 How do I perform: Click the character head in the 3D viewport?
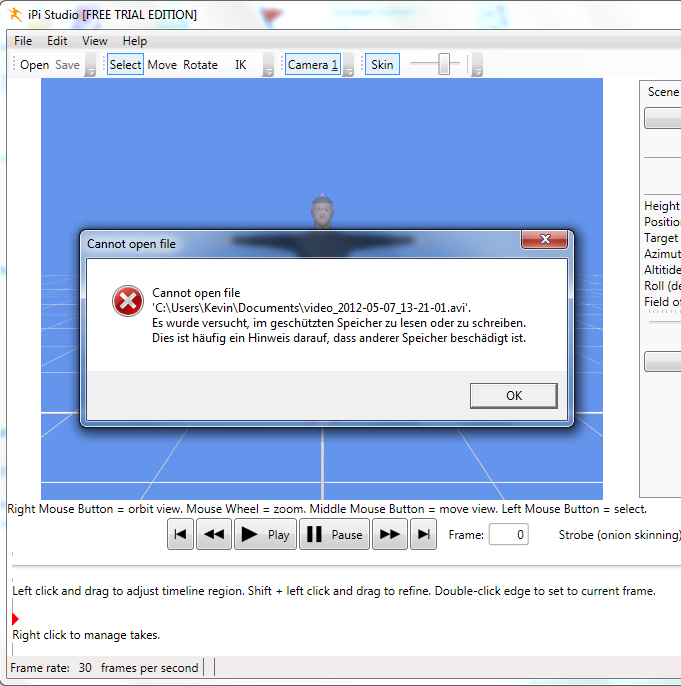tap(322, 212)
